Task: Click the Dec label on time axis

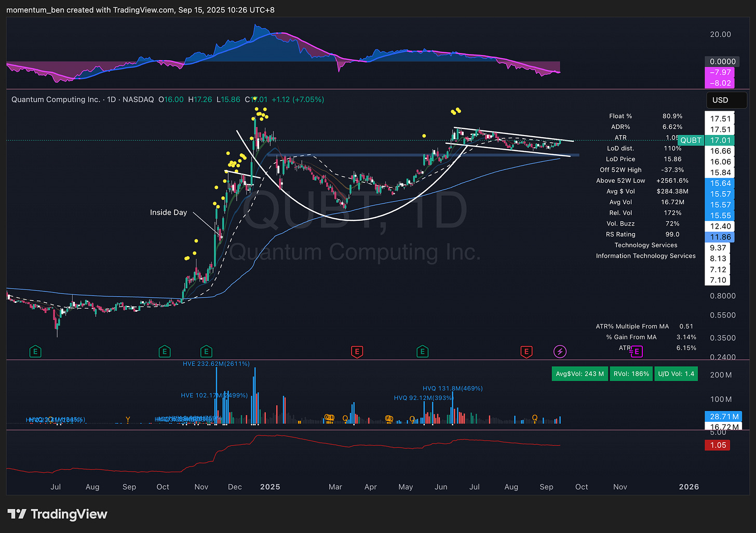Action: (235, 487)
